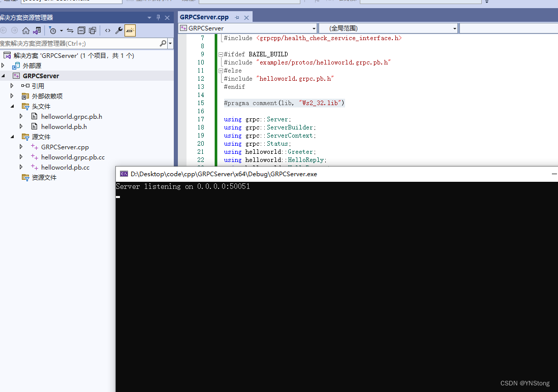Select GRPCServer.cpp in source files
The width and height of the screenshot is (558, 392).
pyautogui.click(x=65, y=147)
